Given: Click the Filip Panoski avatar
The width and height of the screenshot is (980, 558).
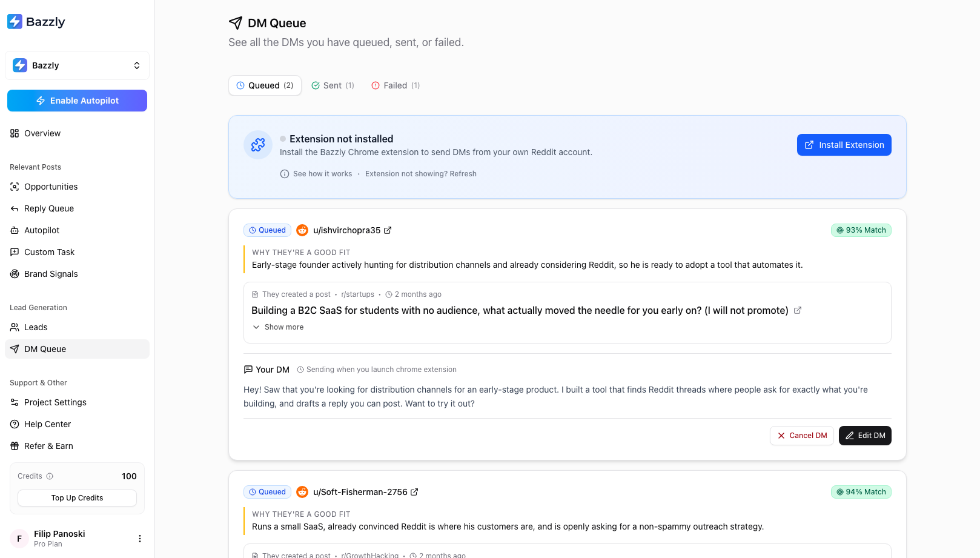Looking at the screenshot, I should 19,539.
